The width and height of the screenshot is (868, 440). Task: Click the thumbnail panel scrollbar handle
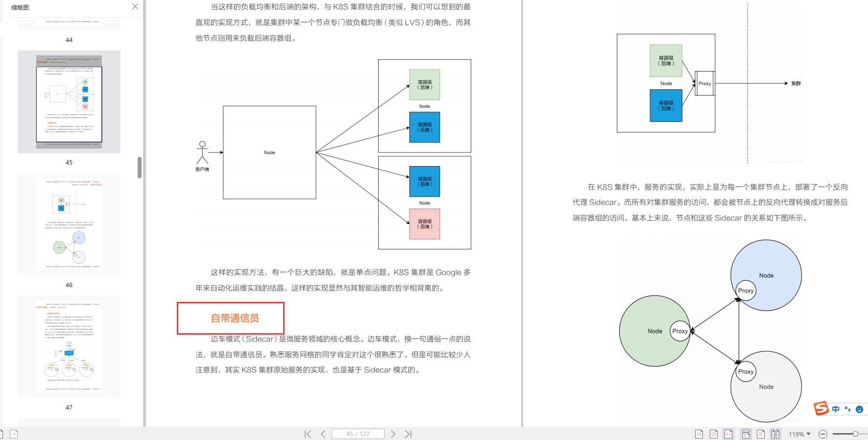point(140,168)
